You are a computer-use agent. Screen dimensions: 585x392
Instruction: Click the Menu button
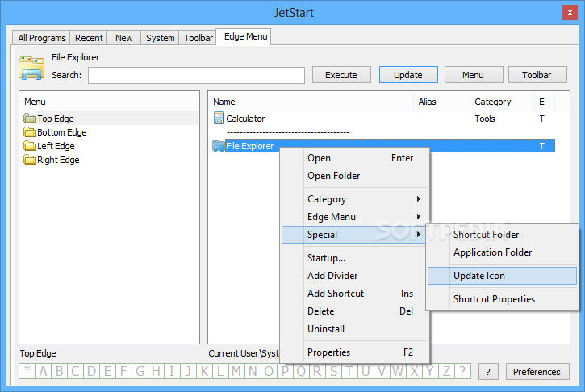point(474,75)
